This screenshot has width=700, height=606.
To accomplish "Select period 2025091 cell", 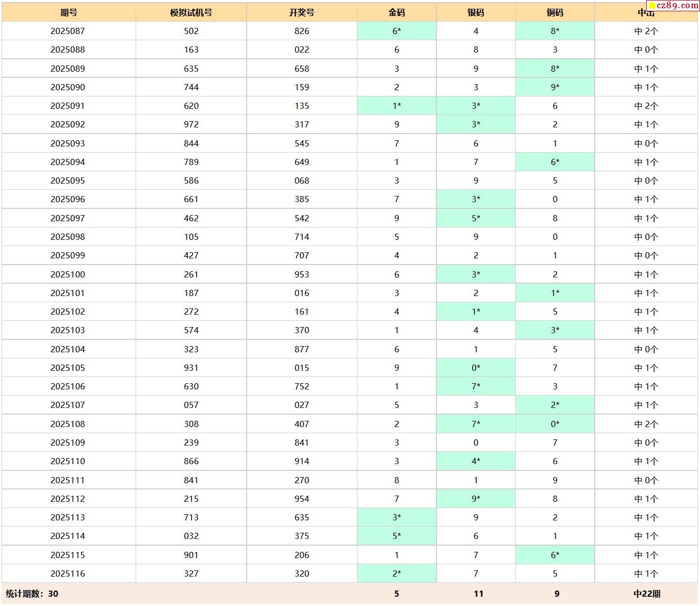I will (68, 106).
